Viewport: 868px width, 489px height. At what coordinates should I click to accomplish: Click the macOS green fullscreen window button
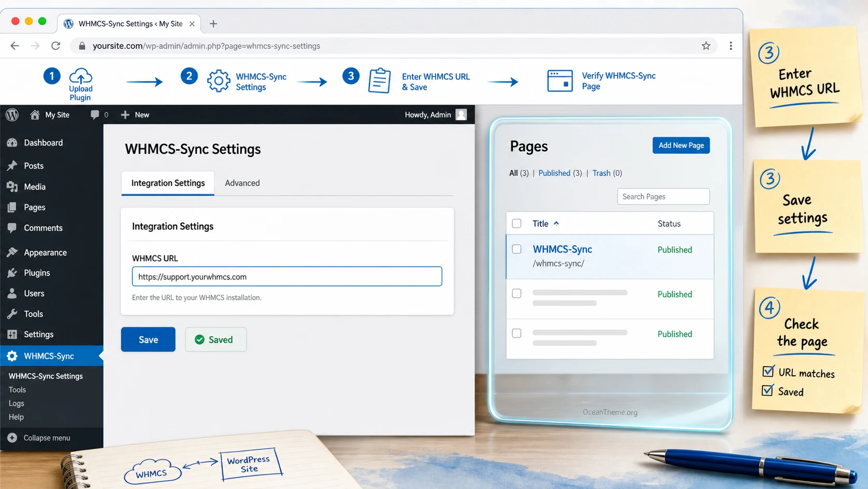[43, 21]
